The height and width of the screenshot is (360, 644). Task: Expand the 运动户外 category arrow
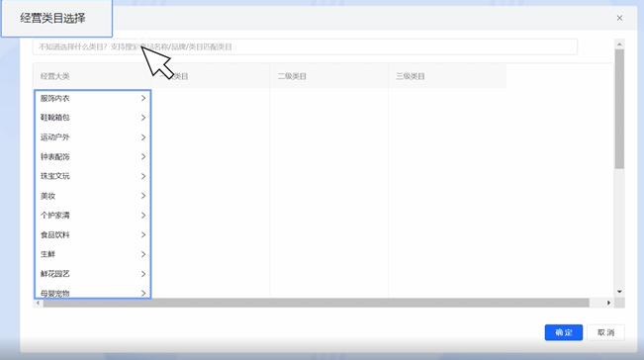click(143, 137)
